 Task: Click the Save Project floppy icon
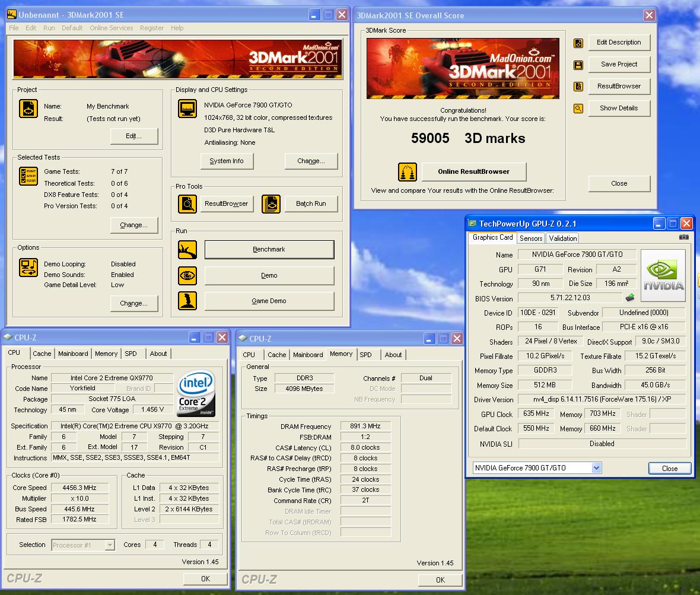click(578, 65)
